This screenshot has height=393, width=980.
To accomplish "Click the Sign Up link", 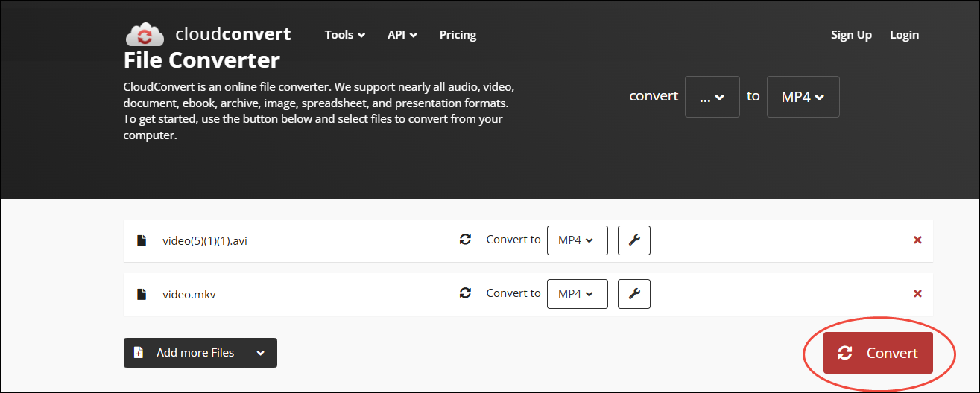I will point(851,35).
